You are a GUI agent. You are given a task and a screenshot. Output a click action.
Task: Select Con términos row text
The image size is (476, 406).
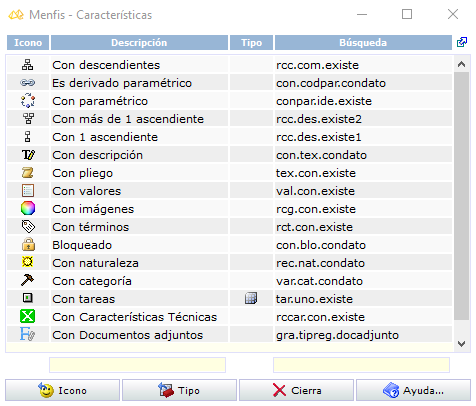[91, 227]
